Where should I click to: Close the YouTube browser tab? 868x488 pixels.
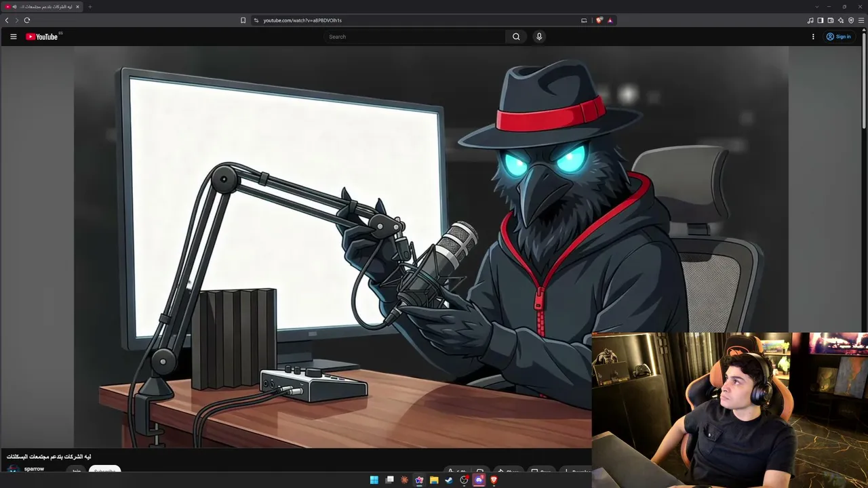pyautogui.click(x=77, y=7)
